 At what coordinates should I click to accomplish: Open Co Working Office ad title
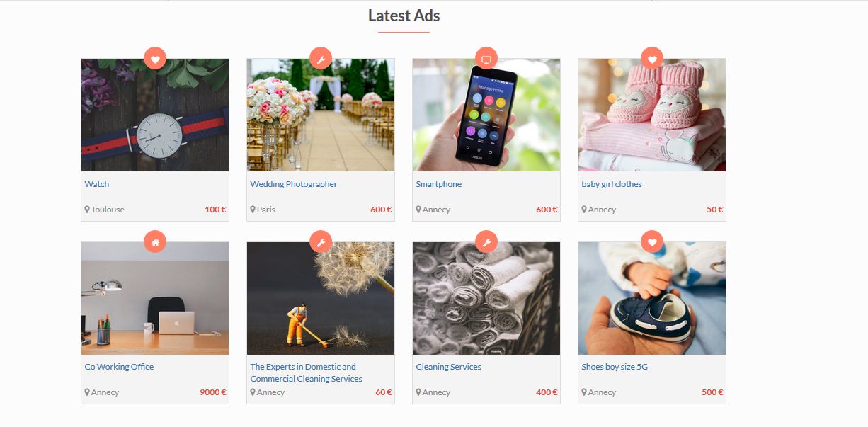[119, 367]
